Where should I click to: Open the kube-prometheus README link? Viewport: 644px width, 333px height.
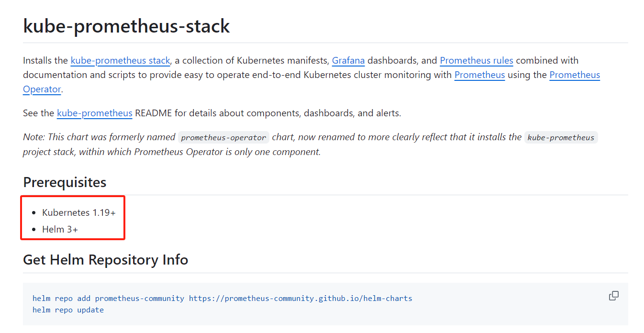[x=94, y=113]
